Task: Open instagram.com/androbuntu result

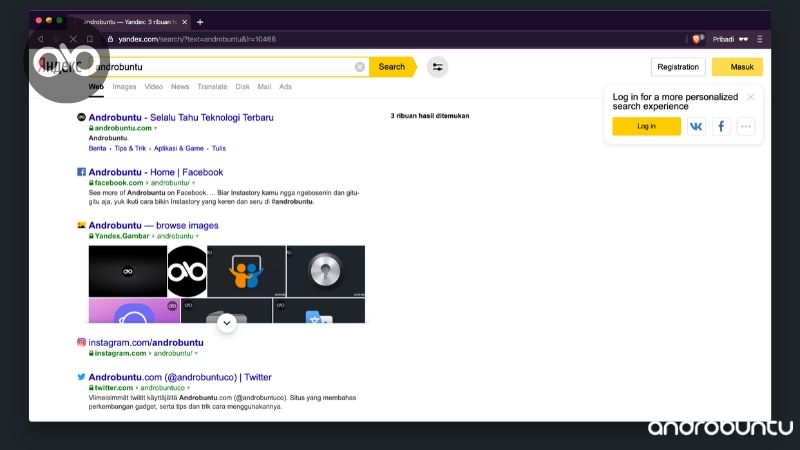Action: (x=146, y=342)
